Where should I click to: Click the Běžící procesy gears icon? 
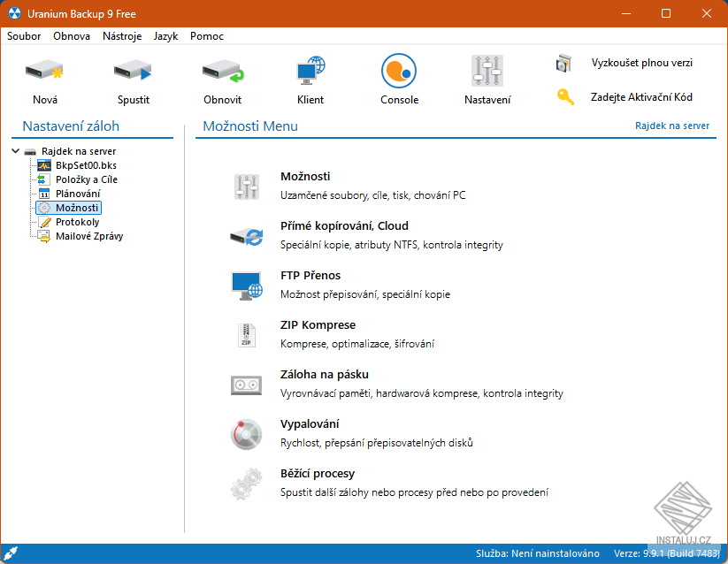(x=247, y=484)
